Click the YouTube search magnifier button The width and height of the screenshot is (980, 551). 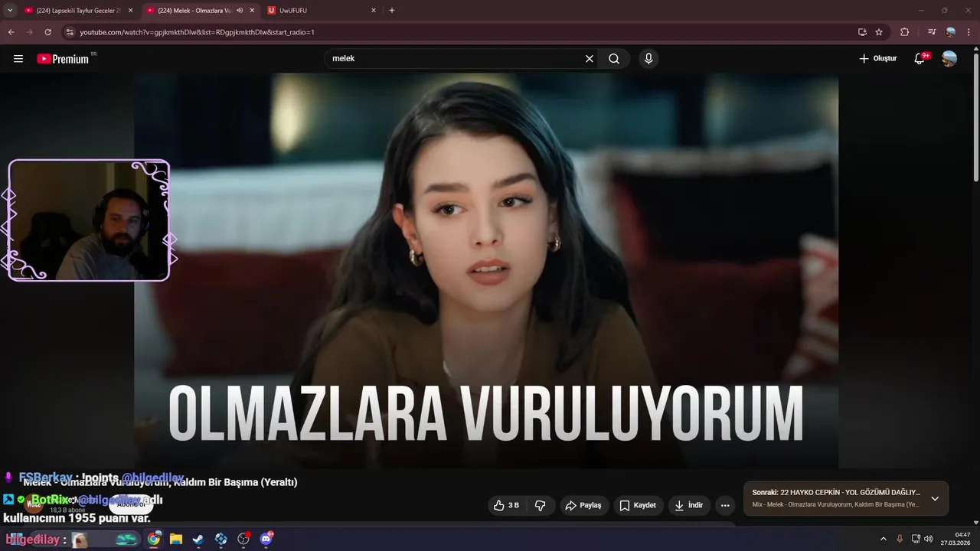tap(614, 59)
